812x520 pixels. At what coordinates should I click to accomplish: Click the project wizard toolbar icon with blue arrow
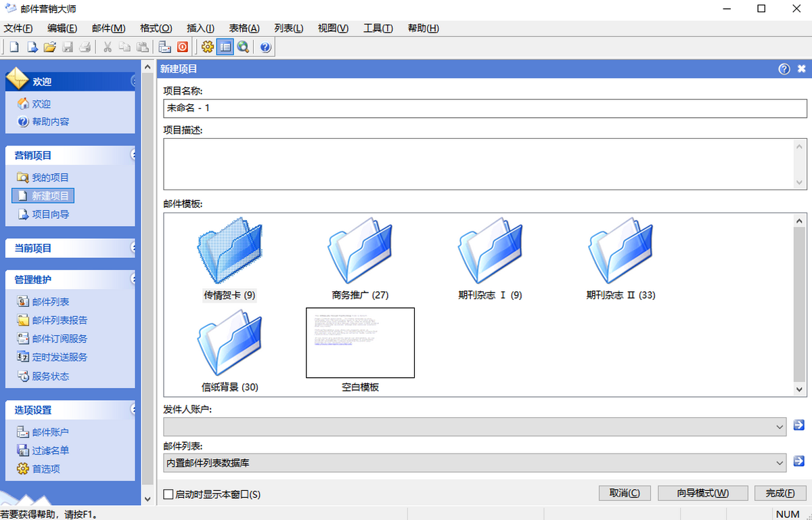(32, 47)
